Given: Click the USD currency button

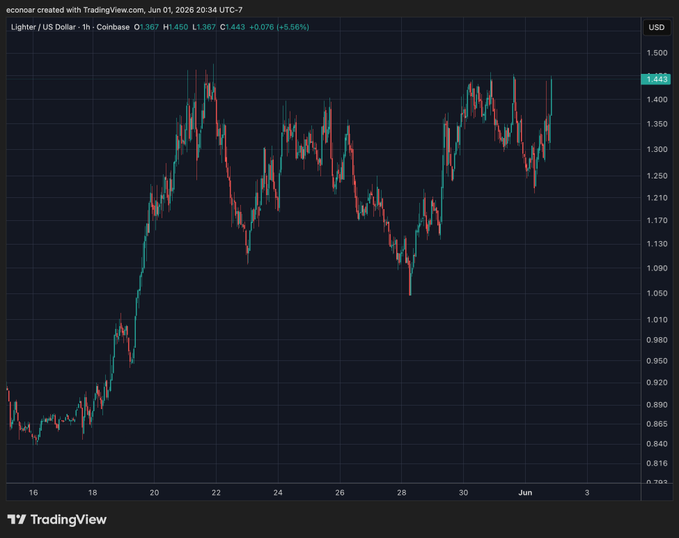Looking at the screenshot, I should (x=656, y=27).
